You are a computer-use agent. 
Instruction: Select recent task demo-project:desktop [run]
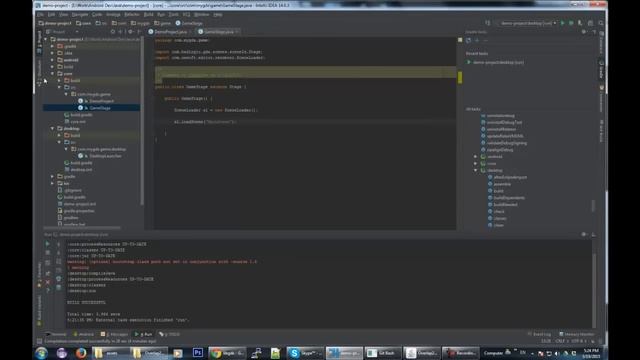[x=495, y=62]
